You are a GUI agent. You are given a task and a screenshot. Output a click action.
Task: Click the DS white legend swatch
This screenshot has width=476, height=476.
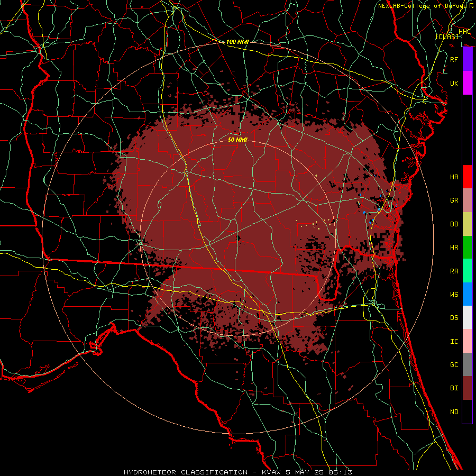point(467,317)
